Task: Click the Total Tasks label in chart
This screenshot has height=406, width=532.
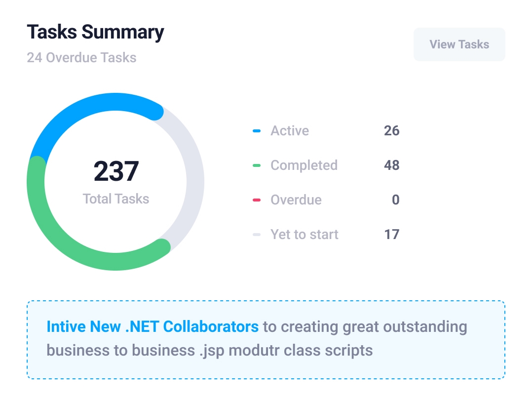Action: 116,199
